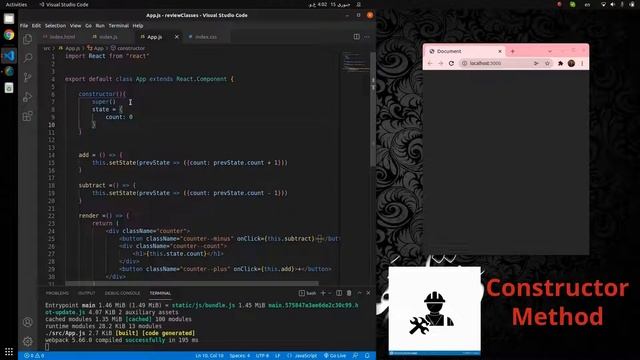Kill terminal with trash icon

(349, 293)
